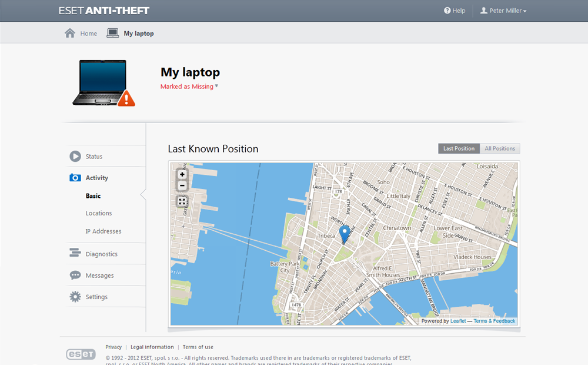Click the Vladeck Houses map label
588x365 pixels.
(x=472, y=257)
